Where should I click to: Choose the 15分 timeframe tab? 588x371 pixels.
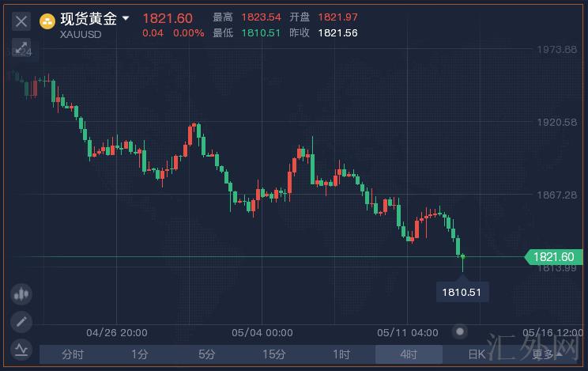(x=274, y=354)
